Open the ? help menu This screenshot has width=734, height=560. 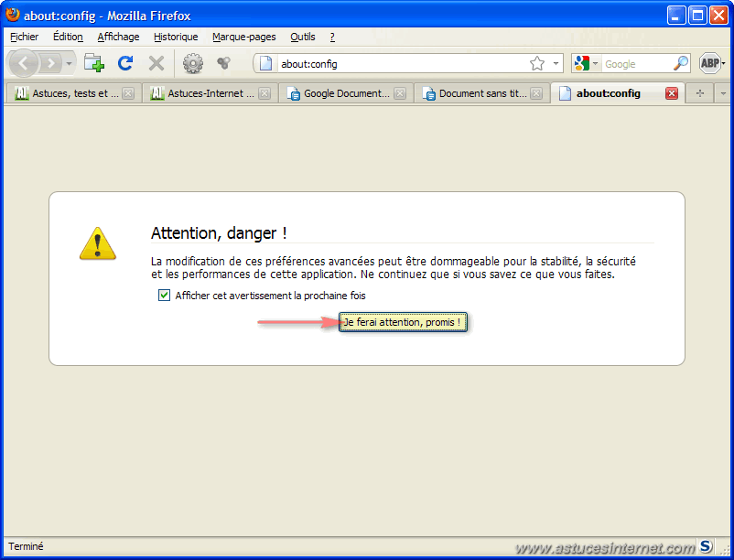pyautogui.click(x=332, y=37)
